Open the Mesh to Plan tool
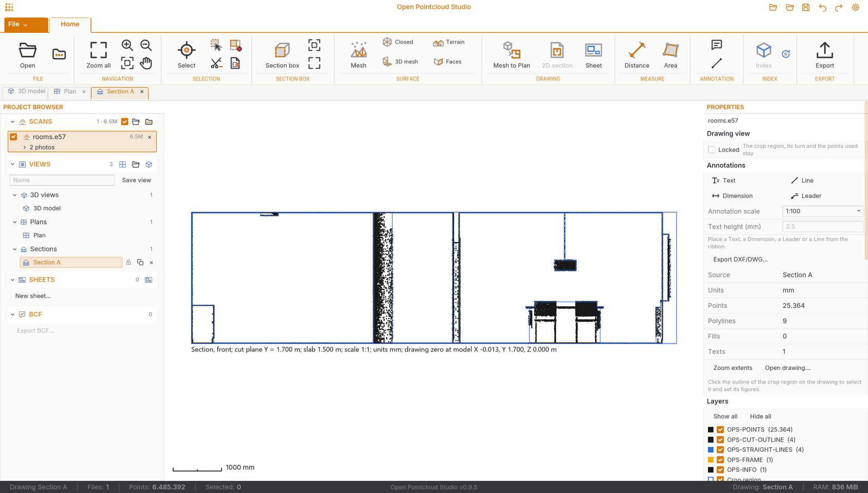The width and height of the screenshot is (868, 493). [x=512, y=55]
